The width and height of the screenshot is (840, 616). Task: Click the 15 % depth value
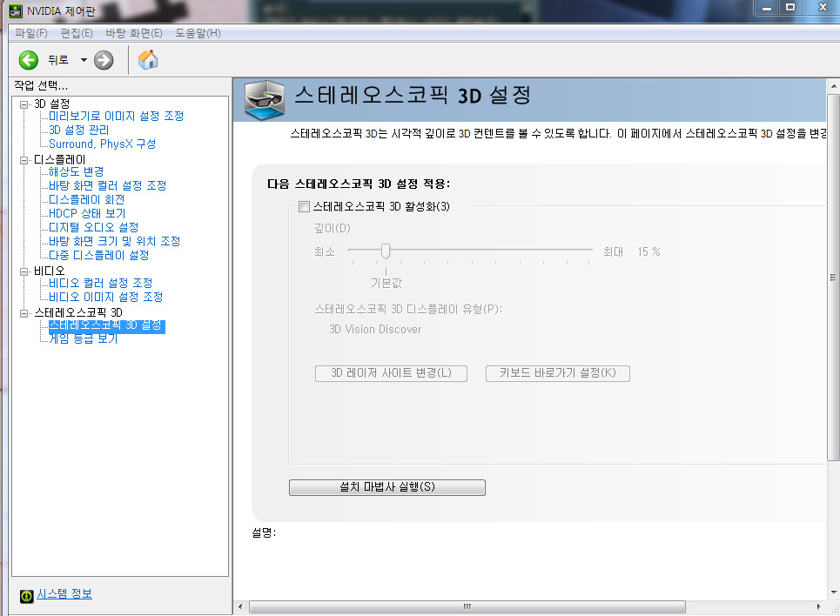pos(648,251)
